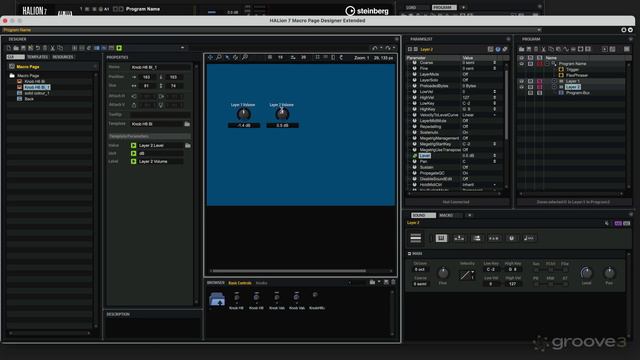Open the browser folder dropdown arrow
Viewport: 640px width, 360px height.
coord(379,282)
